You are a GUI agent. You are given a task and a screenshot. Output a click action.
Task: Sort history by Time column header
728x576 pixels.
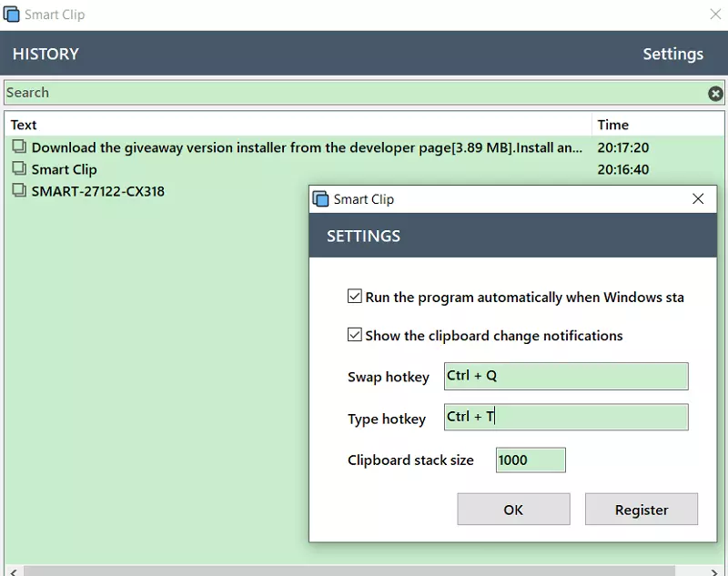click(x=612, y=125)
